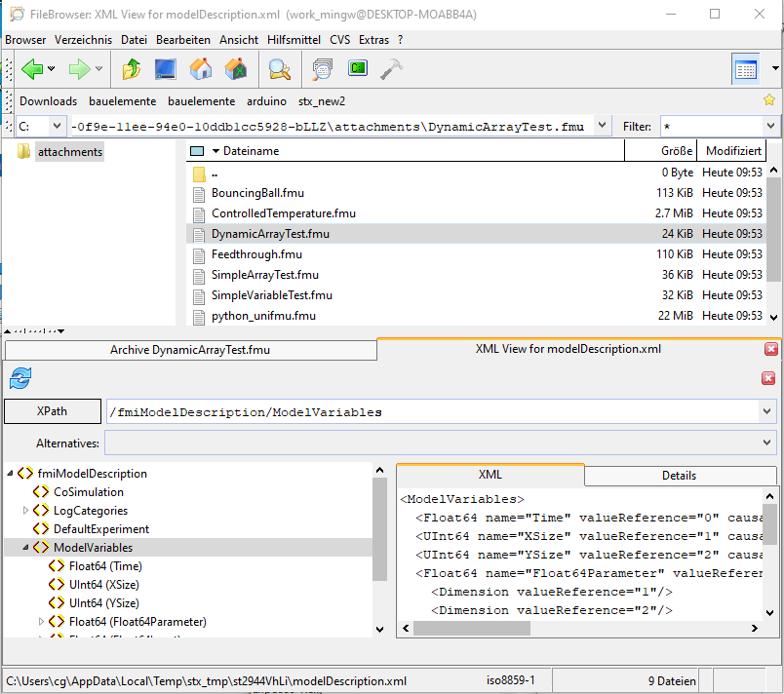Image resolution: width=784 pixels, height=694 pixels.
Task: Open the file search magnifier tool
Action: point(280,69)
